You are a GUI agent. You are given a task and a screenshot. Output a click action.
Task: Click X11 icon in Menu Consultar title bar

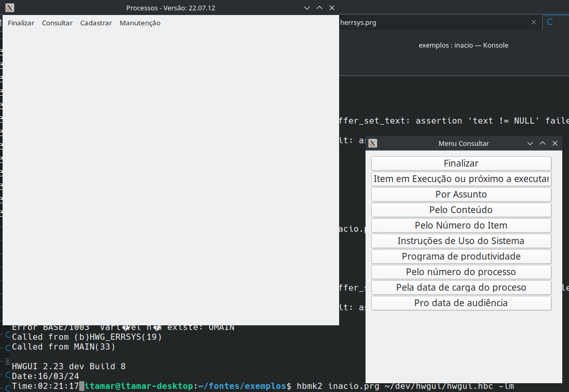click(x=373, y=143)
